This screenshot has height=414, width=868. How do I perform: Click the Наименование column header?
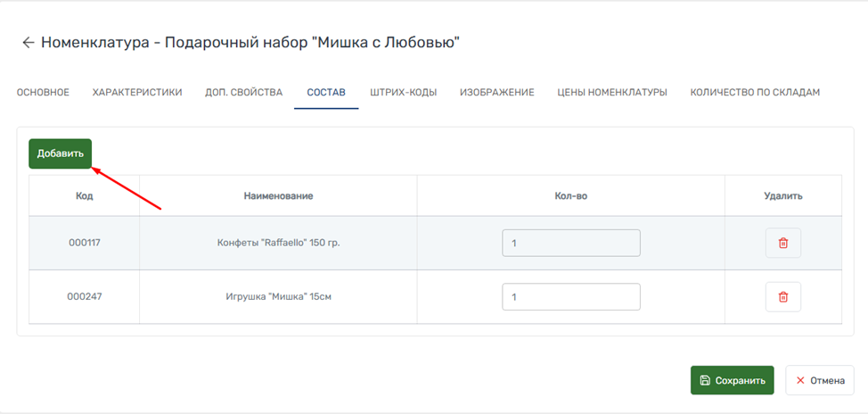point(278,195)
